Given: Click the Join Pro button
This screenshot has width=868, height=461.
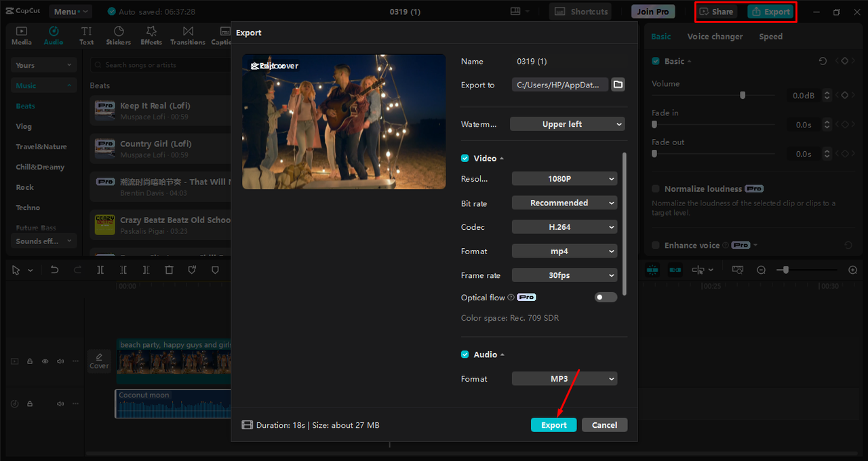Looking at the screenshot, I should (x=653, y=12).
